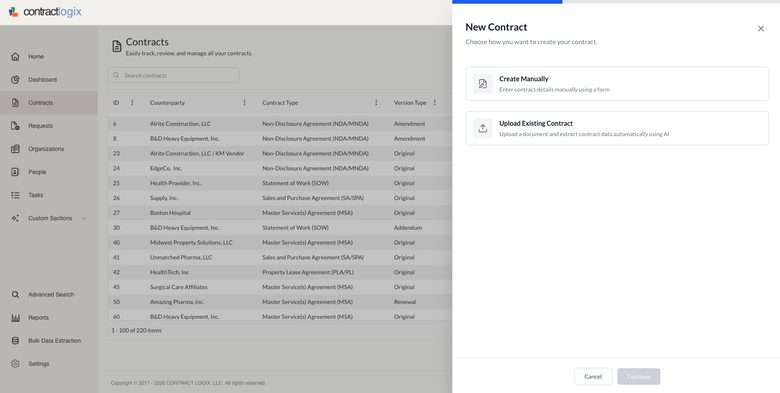Viewport: 780px width, 393px height.
Task: Open the Counterparty column options menu
Action: click(244, 102)
